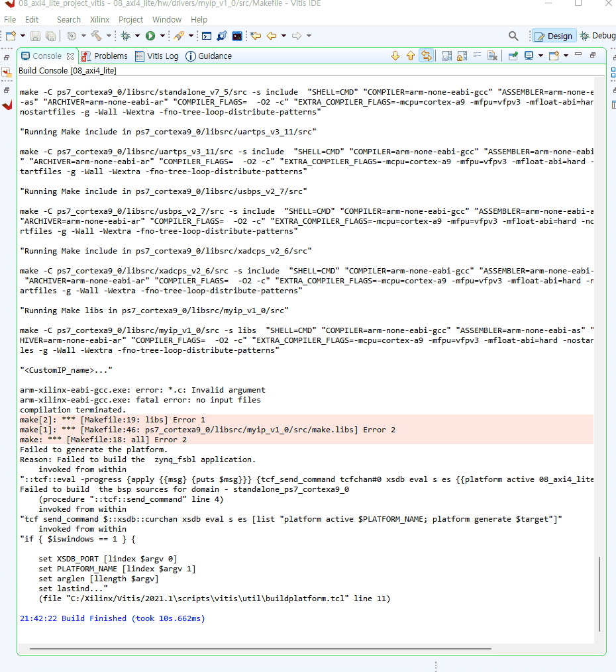Image resolution: width=616 pixels, height=672 pixels.
Task: Click the Display Selected Console icon
Action: [529, 56]
